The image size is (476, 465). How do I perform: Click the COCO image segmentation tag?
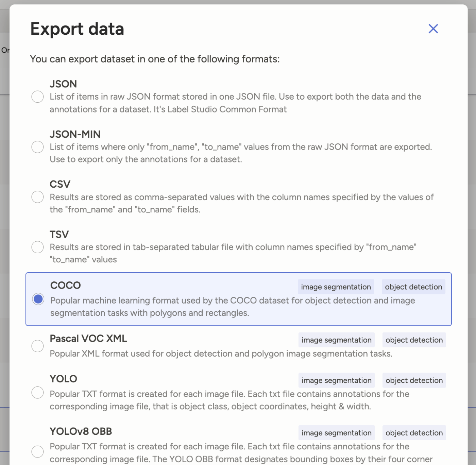tap(336, 287)
